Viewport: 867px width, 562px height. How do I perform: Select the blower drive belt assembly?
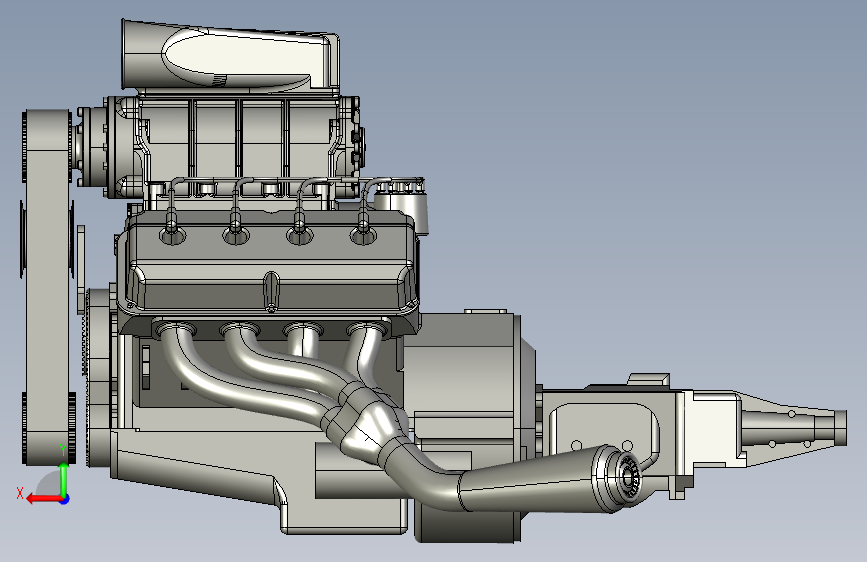[x=47, y=287]
